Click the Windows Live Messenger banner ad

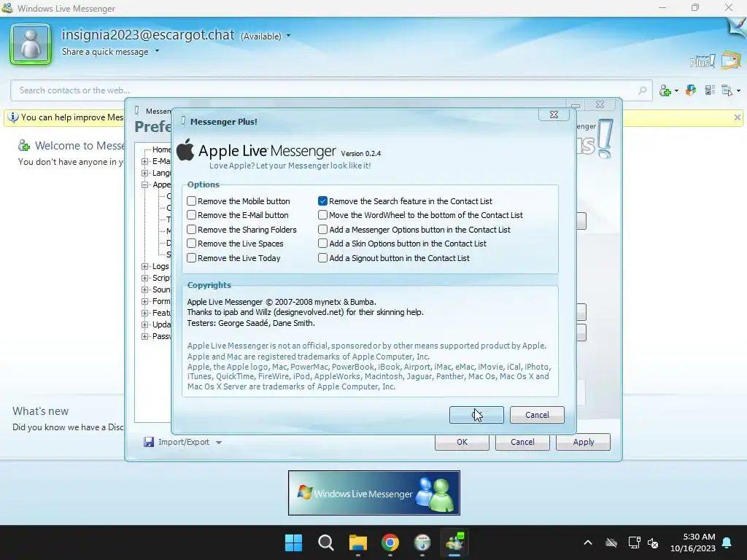[x=374, y=493]
